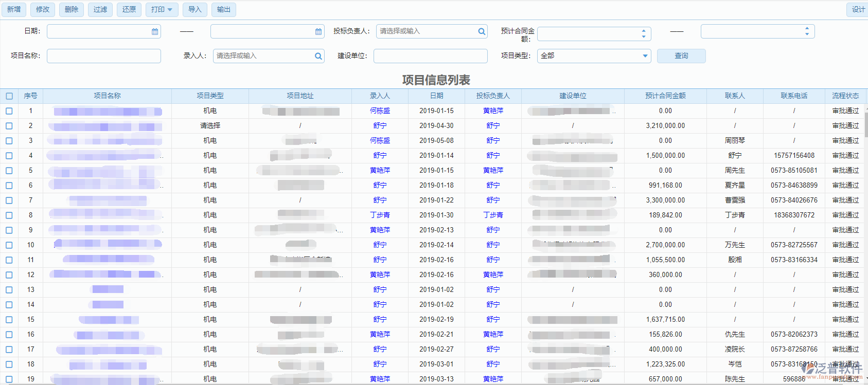Click amount 3,210,000.00 in row 2
This screenshot has width=868, height=385.
(665, 126)
